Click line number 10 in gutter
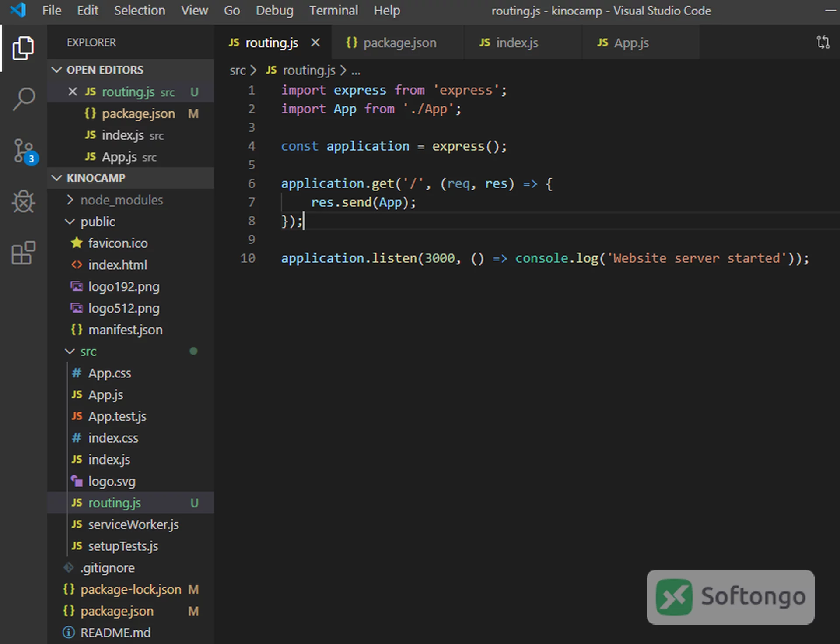Screen dimensions: 840x644 tap(248, 258)
